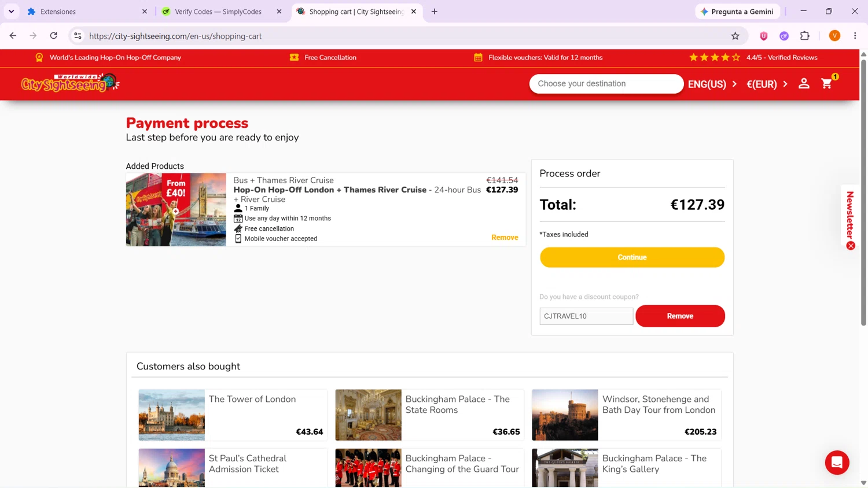Open Buckingham Palace - The State Rooms card
The width and height of the screenshot is (868, 488).
429,415
